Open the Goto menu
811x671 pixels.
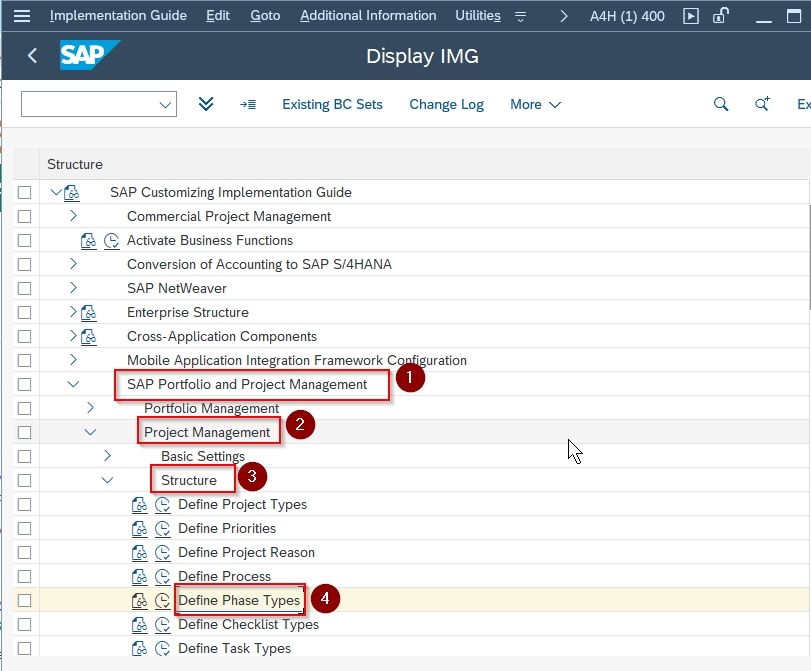click(265, 16)
